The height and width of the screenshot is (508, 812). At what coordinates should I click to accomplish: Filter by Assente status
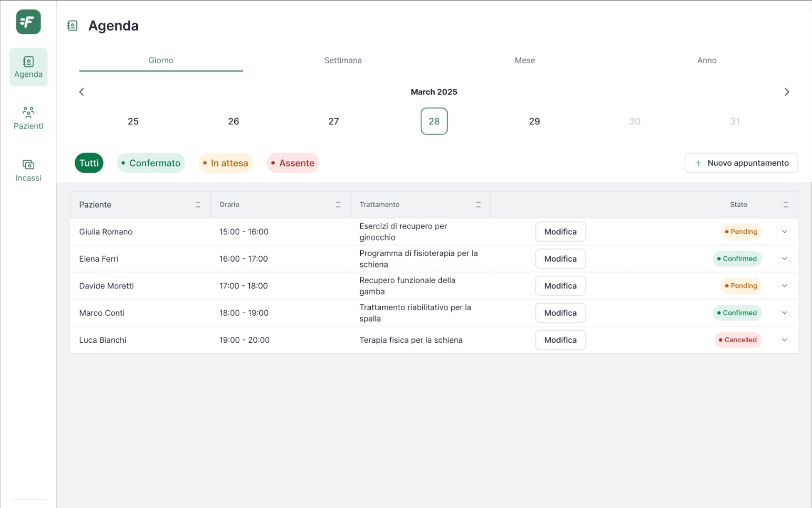(x=293, y=163)
